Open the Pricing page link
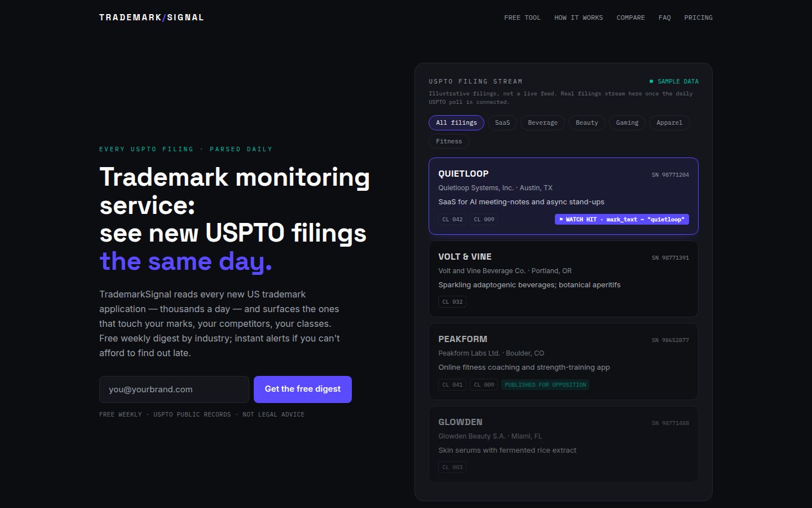 (698, 17)
